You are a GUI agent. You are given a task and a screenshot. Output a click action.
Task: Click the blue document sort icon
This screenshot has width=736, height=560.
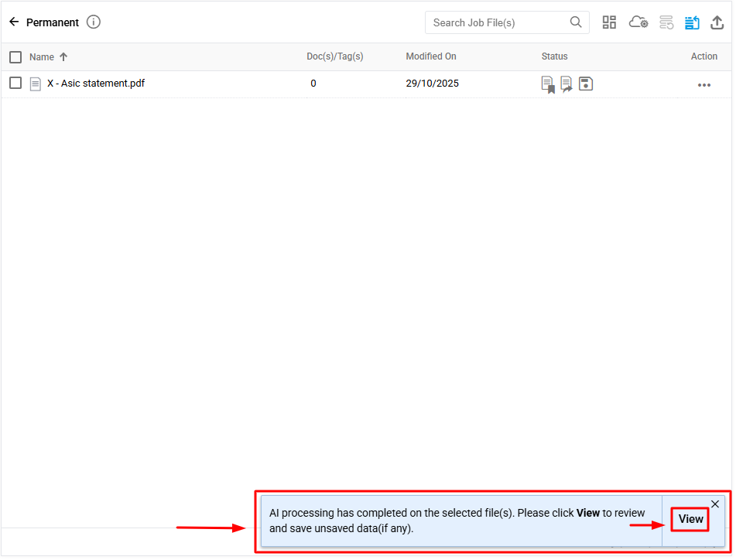pyautogui.click(x=692, y=22)
